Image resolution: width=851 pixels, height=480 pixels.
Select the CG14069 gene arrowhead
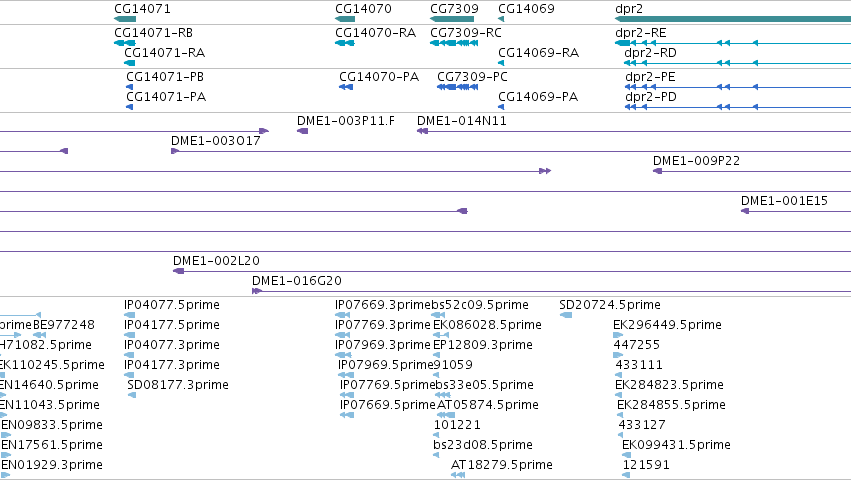(x=501, y=19)
